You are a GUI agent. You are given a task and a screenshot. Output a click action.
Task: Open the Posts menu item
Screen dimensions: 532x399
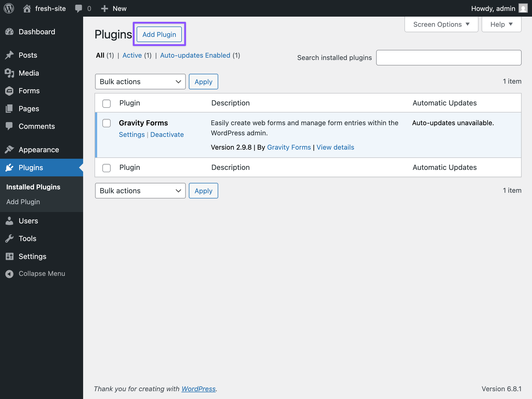click(42, 55)
